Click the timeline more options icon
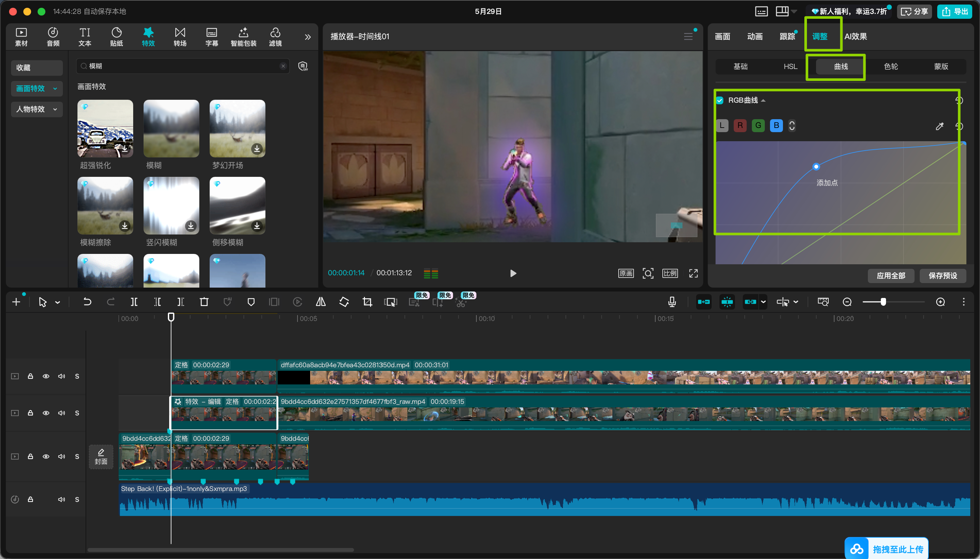The width and height of the screenshot is (980, 559). click(x=963, y=302)
